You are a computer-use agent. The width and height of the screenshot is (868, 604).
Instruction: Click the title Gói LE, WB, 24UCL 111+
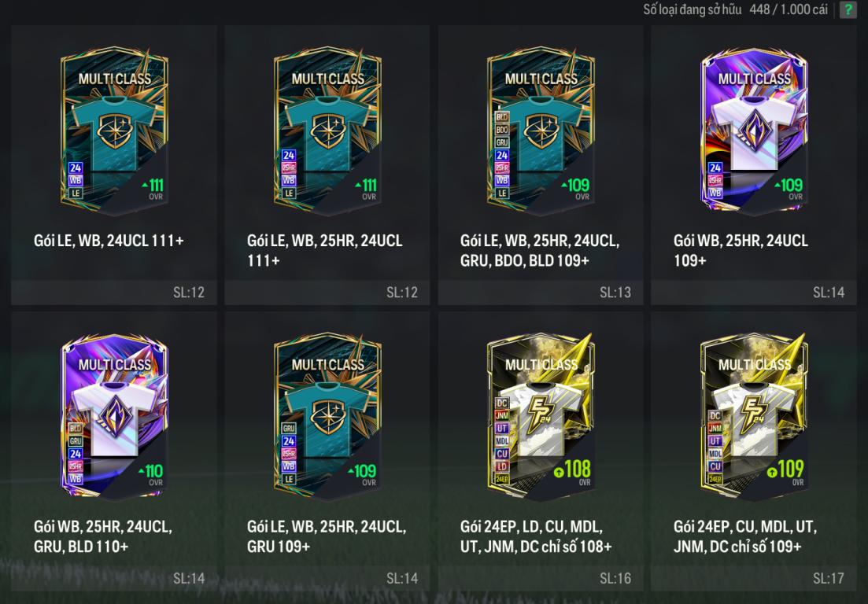pos(109,241)
